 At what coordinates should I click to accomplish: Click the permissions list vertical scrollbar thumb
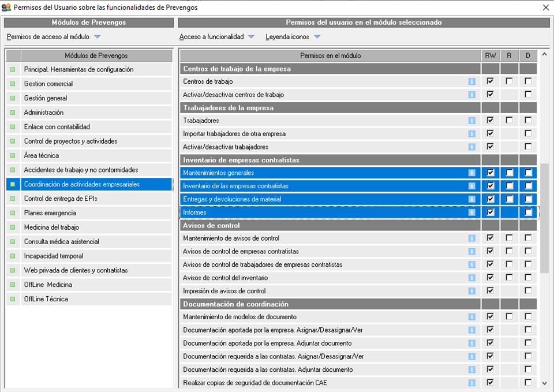pos(544,218)
